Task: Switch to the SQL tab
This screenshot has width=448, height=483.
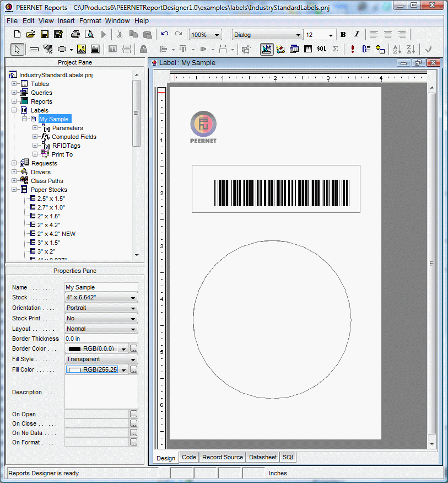Action: point(289,457)
